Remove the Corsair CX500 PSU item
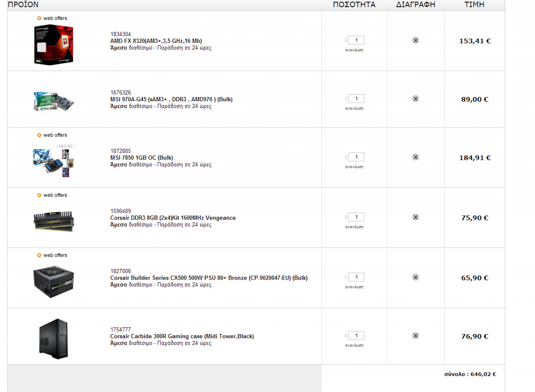The width and height of the screenshot is (535, 392). tap(416, 277)
